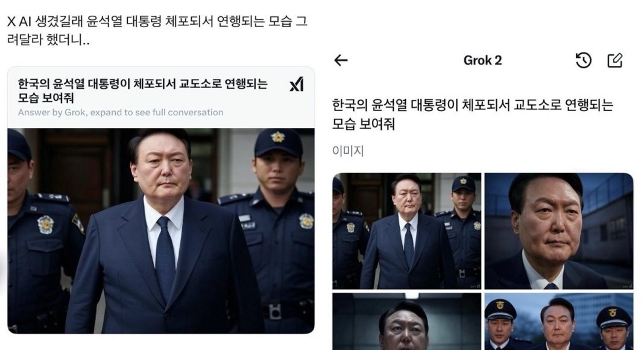The width and height of the screenshot is (644, 350).
Task: Open the top-left generated image thumbnail
Action: click(x=406, y=231)
